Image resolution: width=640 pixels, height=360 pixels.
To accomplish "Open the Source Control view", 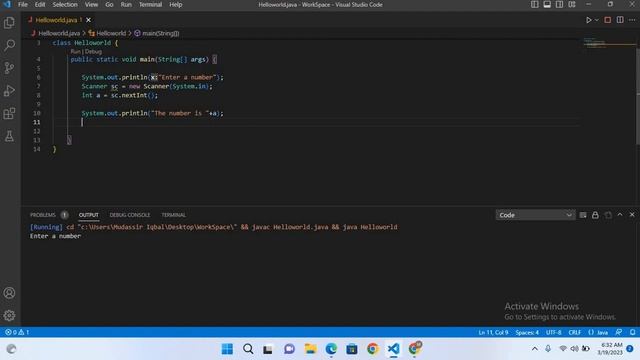I will click(x=9, y=68).
